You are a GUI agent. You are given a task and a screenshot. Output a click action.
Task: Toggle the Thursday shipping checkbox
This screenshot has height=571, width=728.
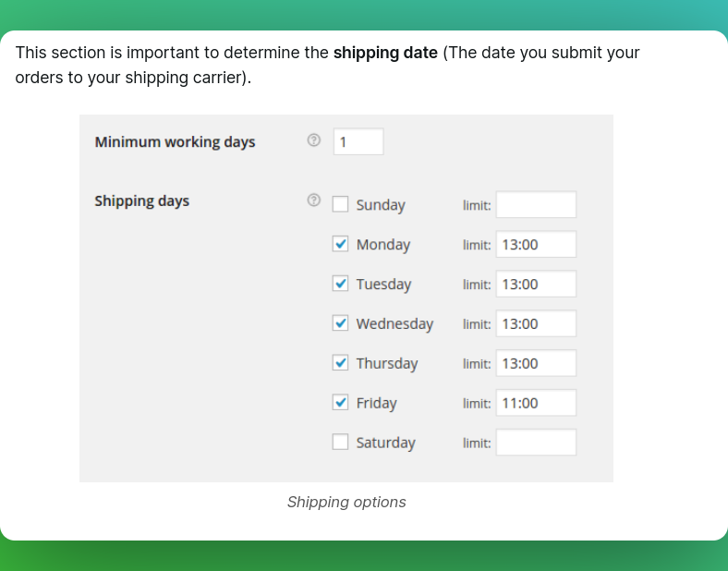pos(340,362)
